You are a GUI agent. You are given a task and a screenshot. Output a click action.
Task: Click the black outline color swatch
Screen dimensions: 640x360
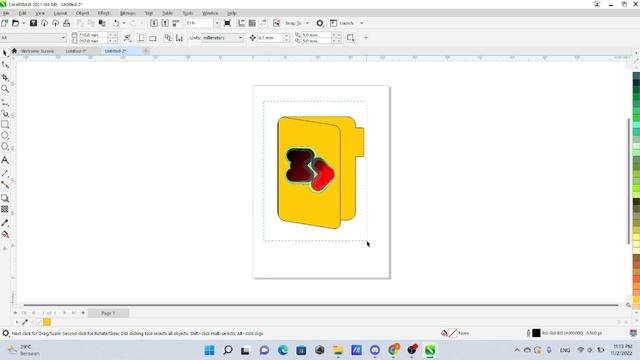[536, 333]
